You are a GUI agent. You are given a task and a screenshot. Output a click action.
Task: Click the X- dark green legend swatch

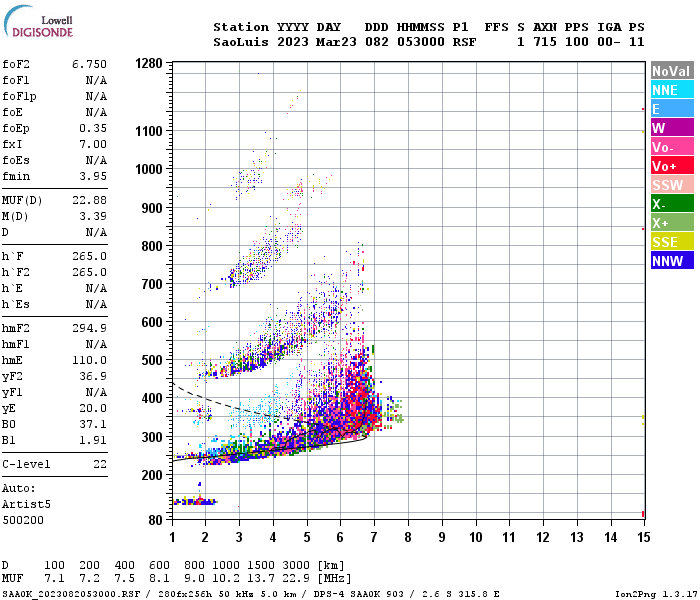pos(672,204)
